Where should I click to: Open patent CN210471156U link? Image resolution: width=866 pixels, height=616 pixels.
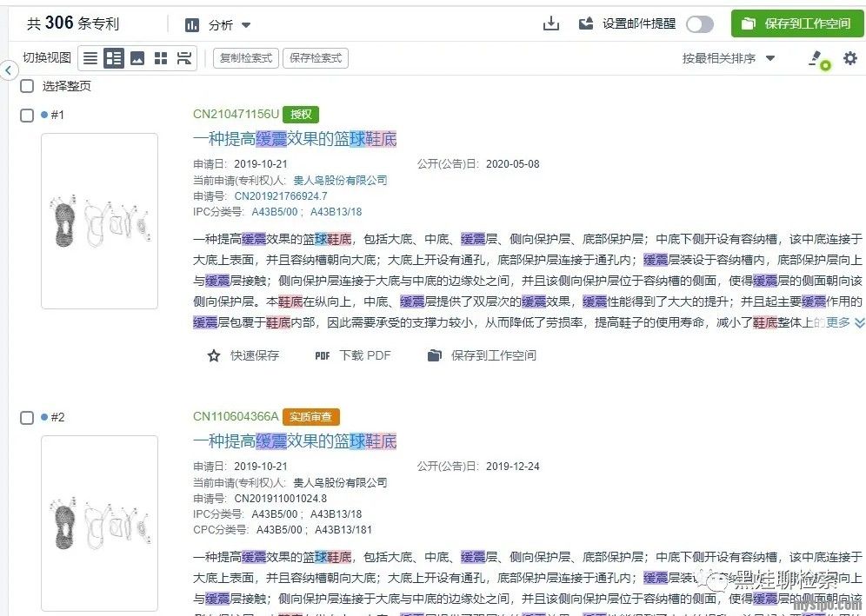(236, 114)
